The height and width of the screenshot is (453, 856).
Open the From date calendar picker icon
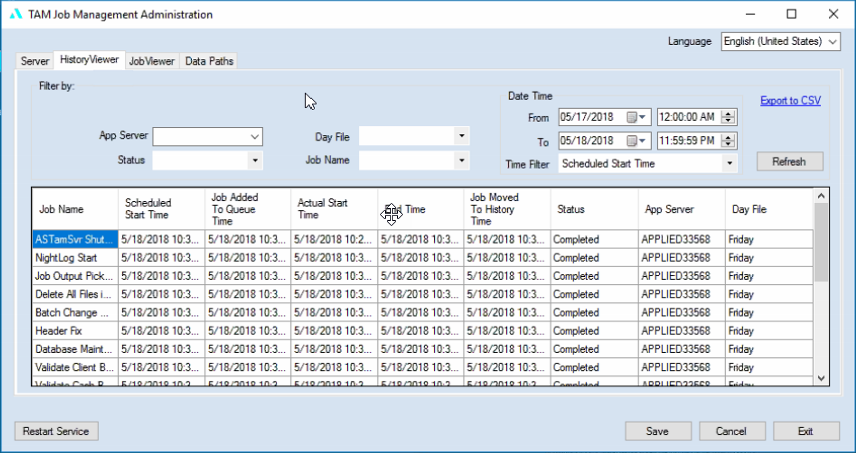pyautogui.click(x=636, y=117)
